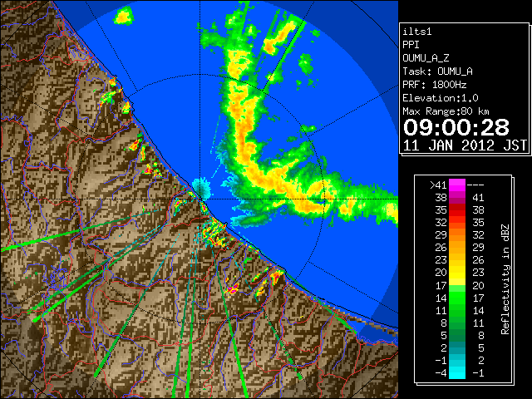Select the -1 to 2 dBZ color band
This screenshot has height=399, width=532.
pyautogui.click(x=457, y=360)
